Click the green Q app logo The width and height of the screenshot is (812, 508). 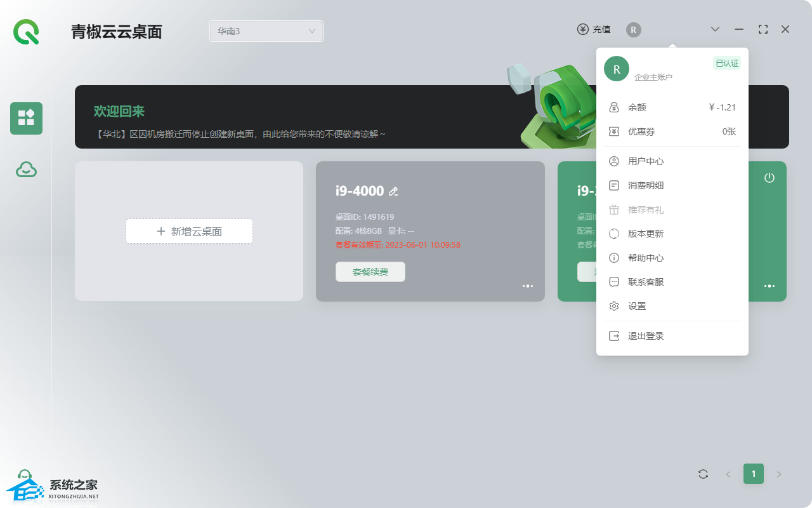(x=26, y=31)
